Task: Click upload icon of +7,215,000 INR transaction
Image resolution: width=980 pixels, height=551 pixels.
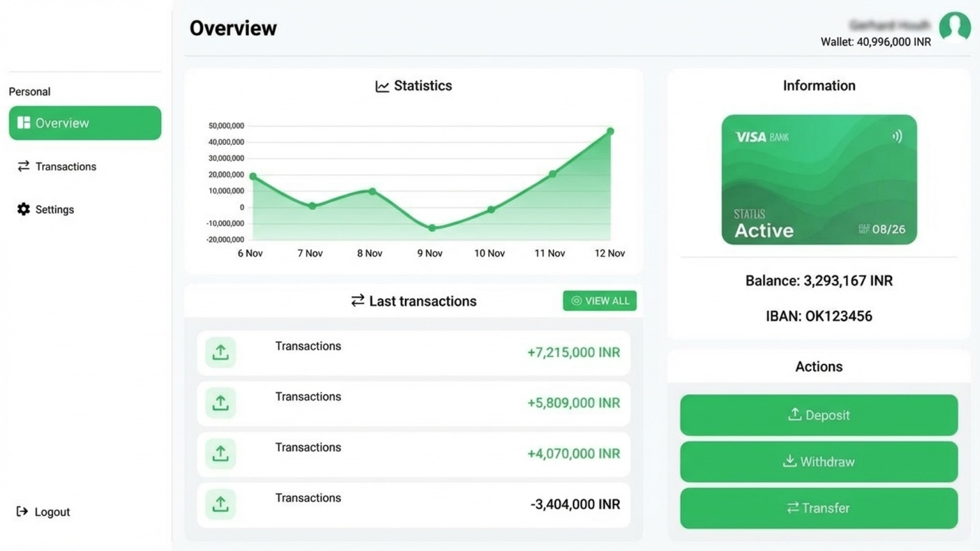Action: click(x=220, y=353)
